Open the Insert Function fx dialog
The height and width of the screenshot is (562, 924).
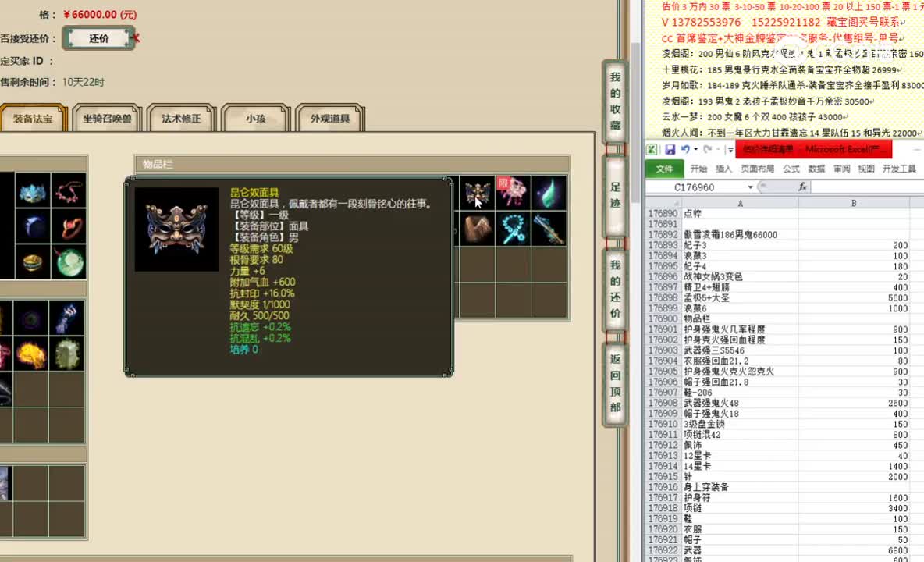802,187
